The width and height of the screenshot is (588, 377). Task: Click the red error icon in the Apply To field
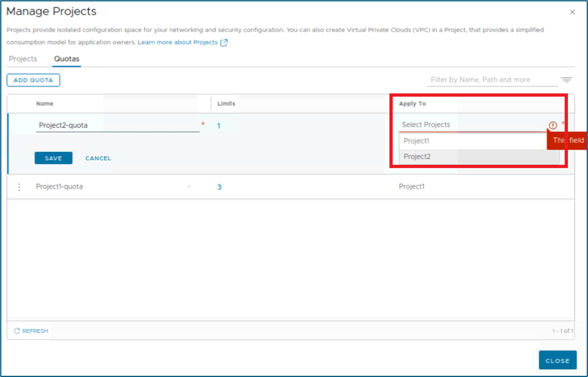[552, 125]
